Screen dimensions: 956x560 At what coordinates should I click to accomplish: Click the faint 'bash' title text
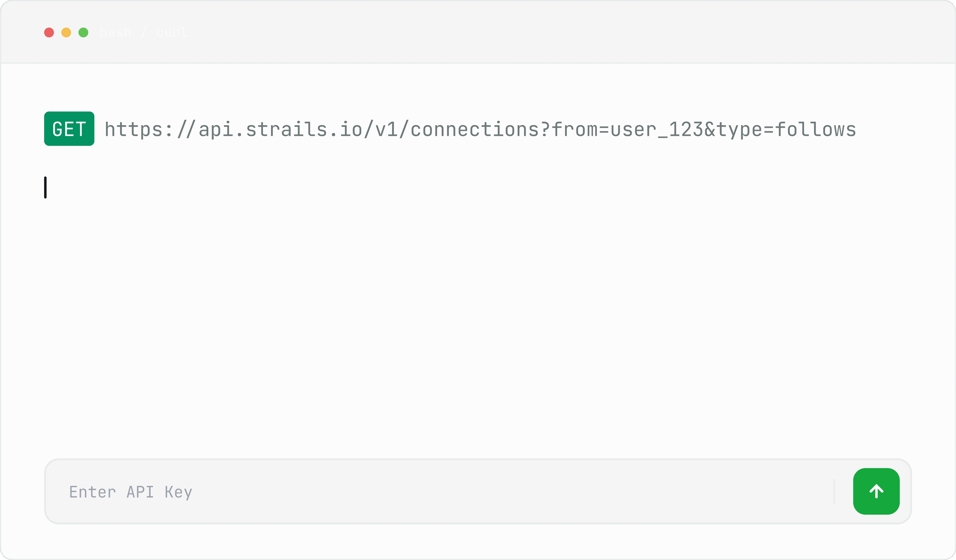[116, 33]
